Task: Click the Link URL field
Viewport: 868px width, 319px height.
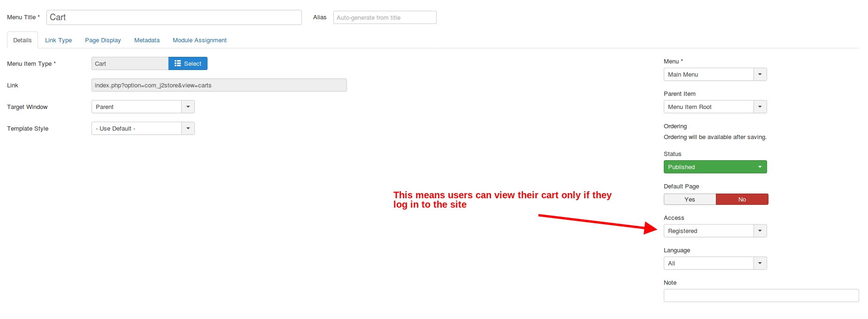Action: pyautogui.click(x=219, y=85)
